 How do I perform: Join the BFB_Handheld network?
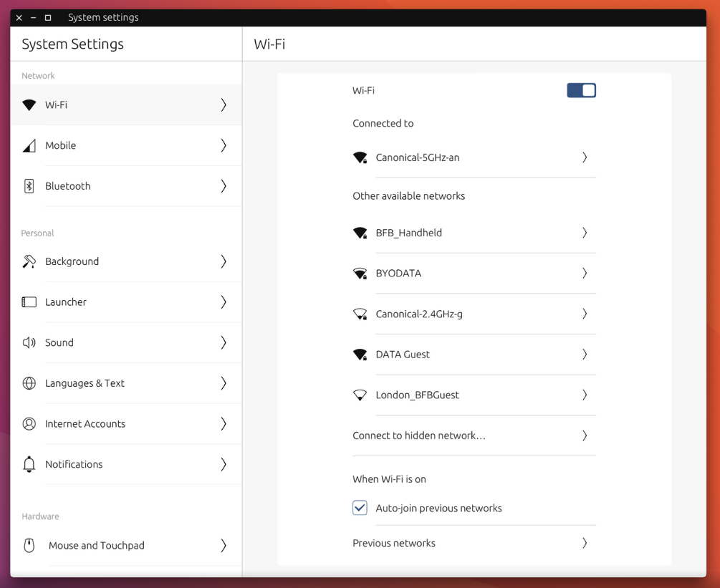pyautogui.click(x=474, y=232)
